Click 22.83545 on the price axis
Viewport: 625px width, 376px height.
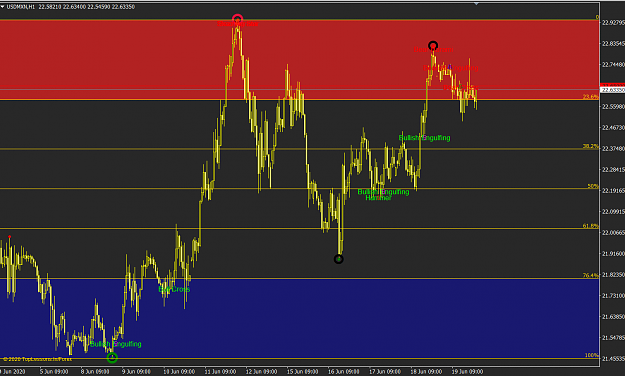pyautogui.click(x=613, y=43)
